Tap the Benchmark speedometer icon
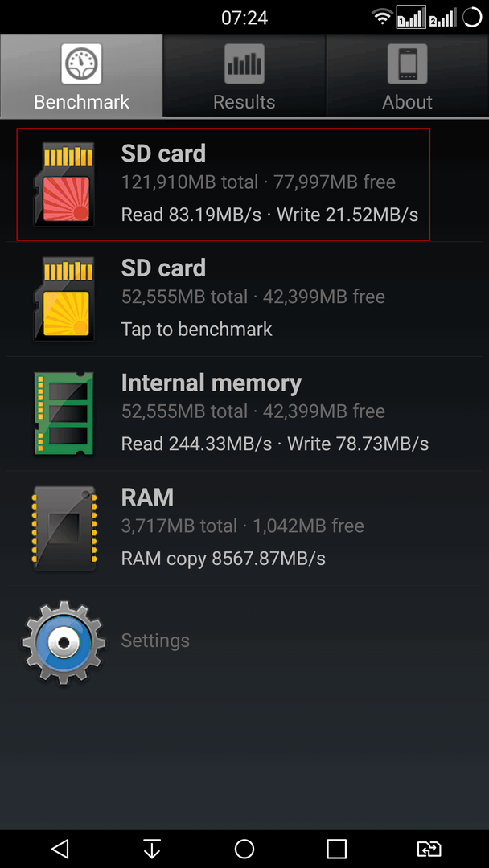This screenshot has height=868, width=489. point(81,63)
